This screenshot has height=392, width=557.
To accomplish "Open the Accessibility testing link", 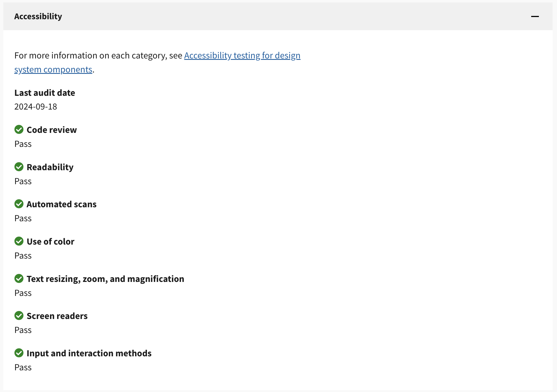I will 242,55.
